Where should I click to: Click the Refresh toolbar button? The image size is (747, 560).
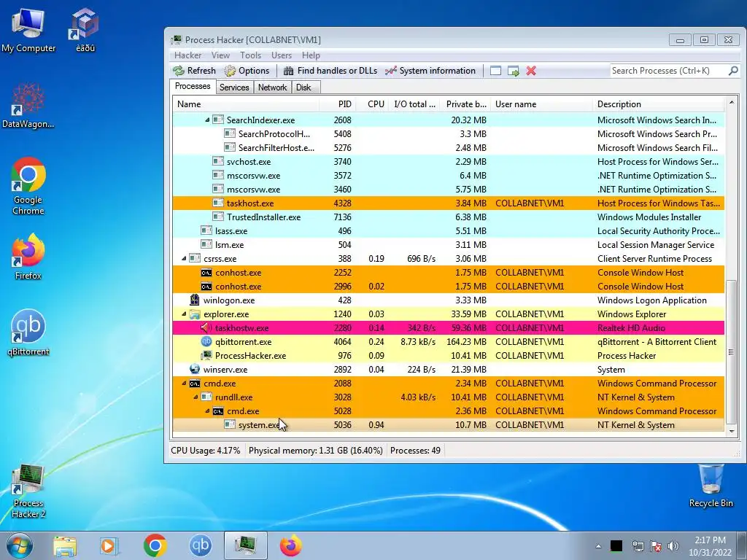tap(194, 71)
